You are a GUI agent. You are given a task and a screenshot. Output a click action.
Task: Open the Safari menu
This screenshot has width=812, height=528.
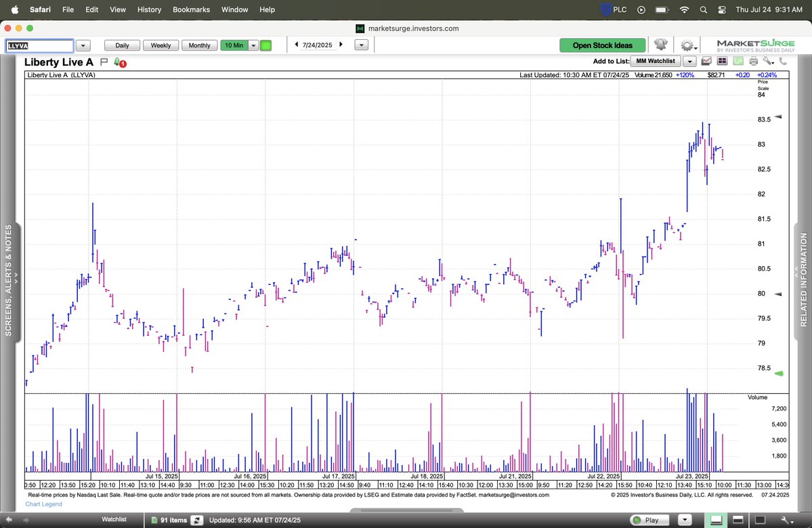[40, 9]
